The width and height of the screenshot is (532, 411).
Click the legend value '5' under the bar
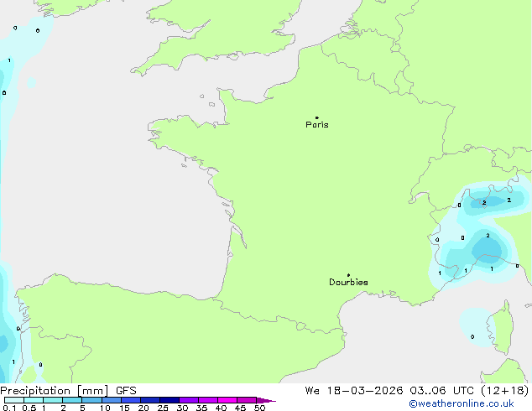82,408
